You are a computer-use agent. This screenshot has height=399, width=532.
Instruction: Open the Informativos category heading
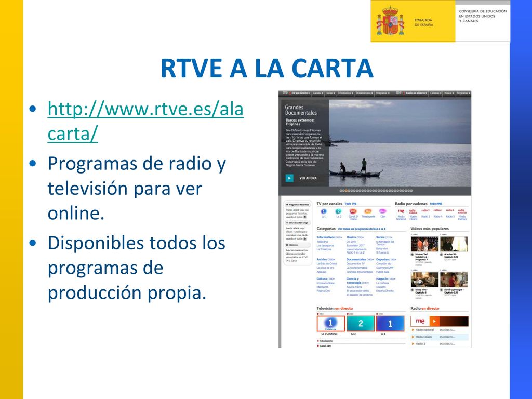pos(326,237)
